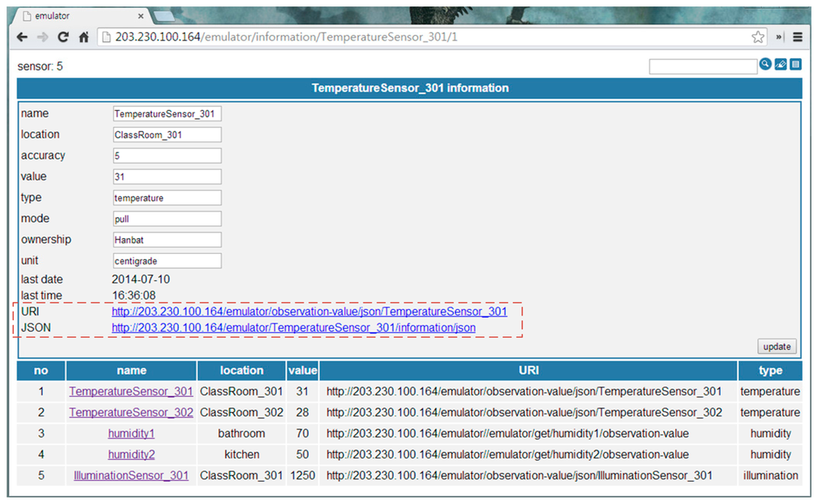Open TemperatureSensor_302 in the sensor table
Viewport: 818px width, 504px height.
131,412
